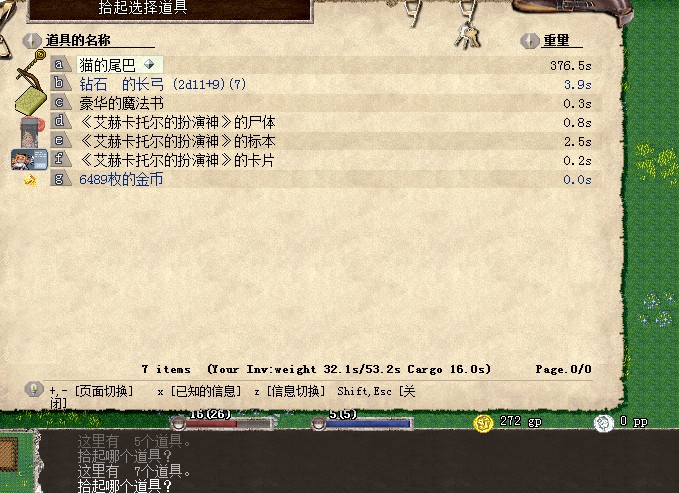This screenshot has width=679, height=493.
Task: Select key 'b' for the diamond long bow
Action: (60, 84)
